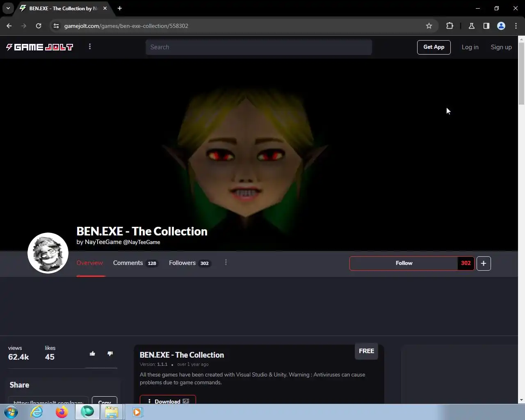Go back with the browser back arrow
525x420 pixels.
pos(9,26)
